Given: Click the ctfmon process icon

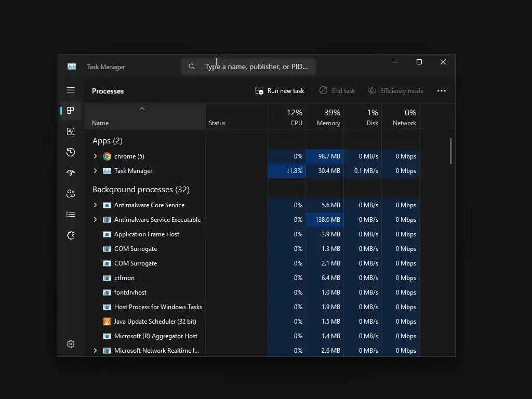Looking at the screenshot, I should [107, 278].
